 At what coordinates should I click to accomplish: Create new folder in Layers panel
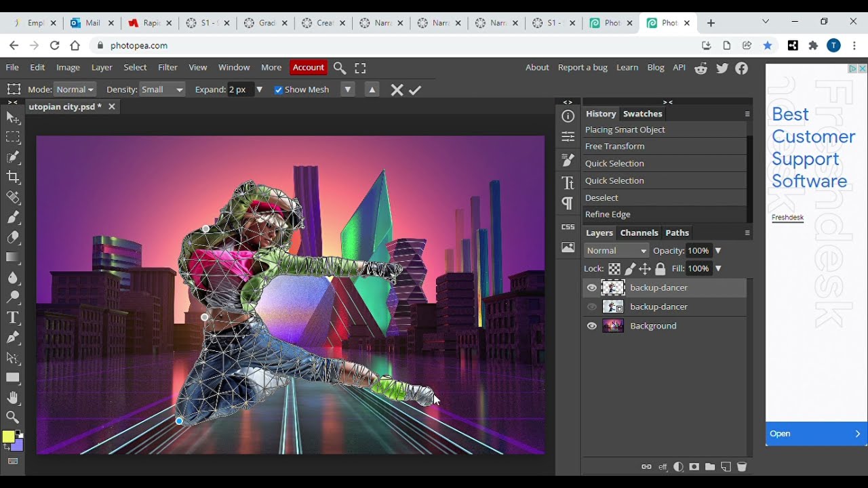click(x=710, y=467)
